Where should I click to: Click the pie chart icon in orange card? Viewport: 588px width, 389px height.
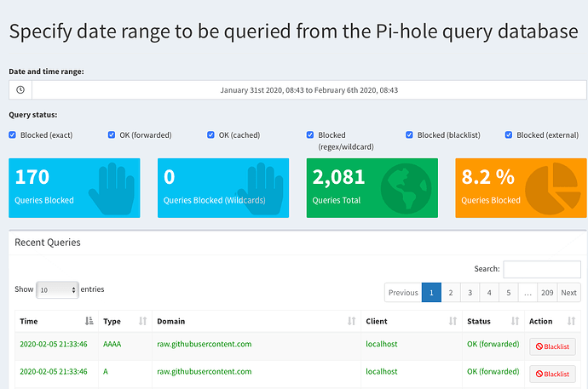pos(557,187)
